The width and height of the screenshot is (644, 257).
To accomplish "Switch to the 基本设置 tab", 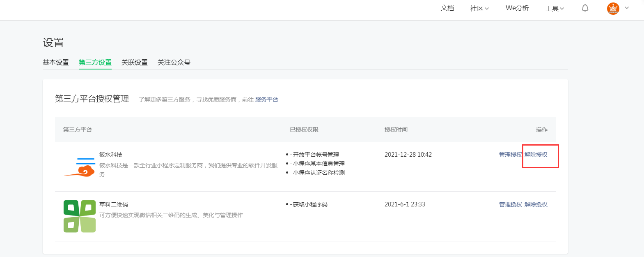I will point(56,63).
